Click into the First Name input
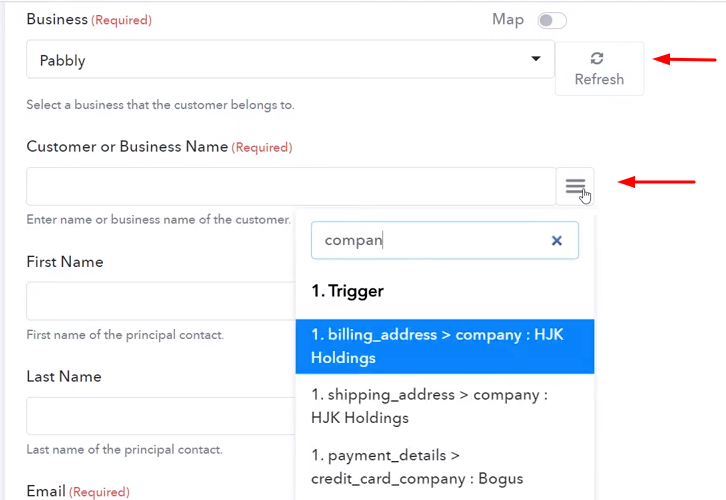 [x=161, y=301]
